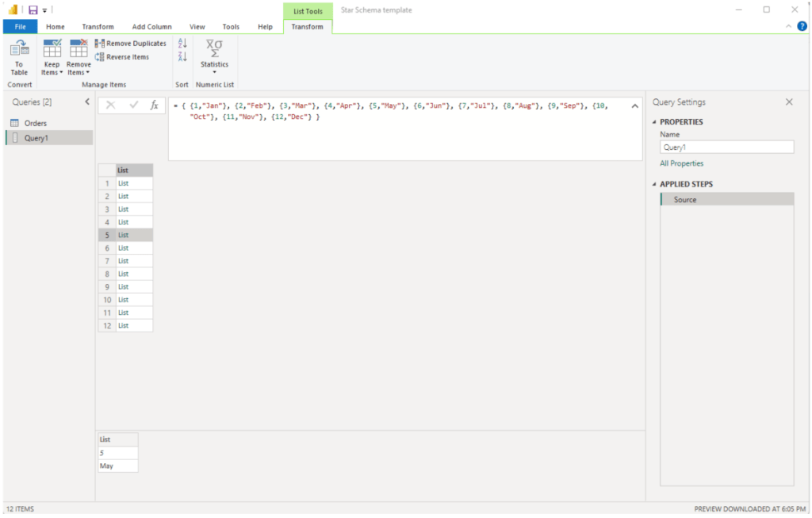Cancel formula edit with X icon

tap(110, 105)
